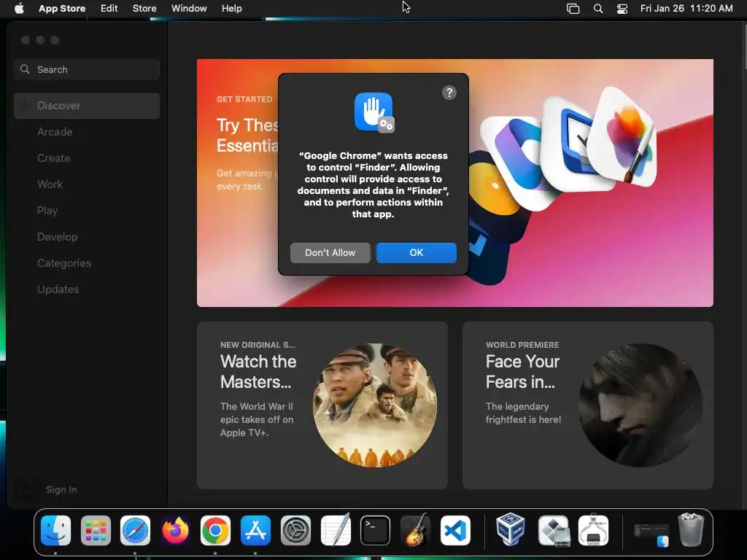Open System Information chip icon in dock
The width and height of the screenshot is (747, 560).
click(x=593, y=529)
